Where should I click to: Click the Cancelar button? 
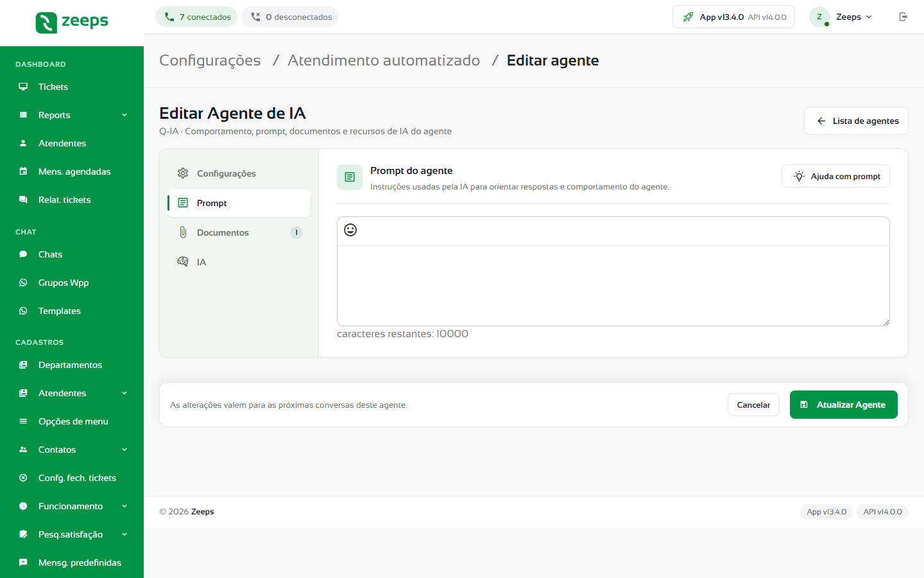(753, 405)
